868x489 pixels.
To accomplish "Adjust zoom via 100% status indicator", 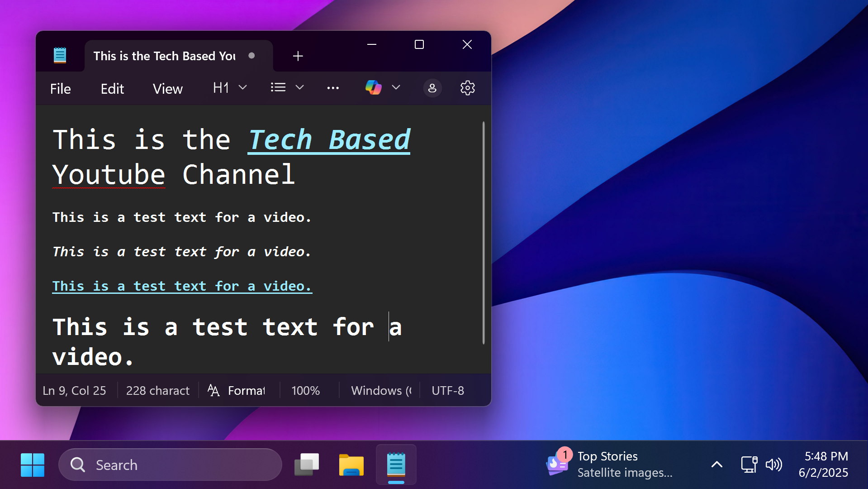I will (305, 390).
